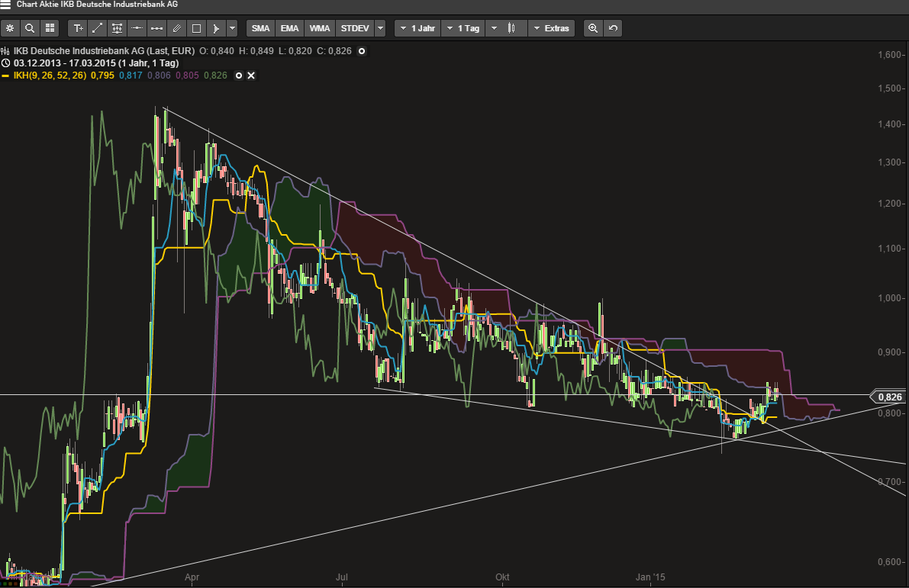
Task: Select the text annotation tool
Action: click(78, 28)
